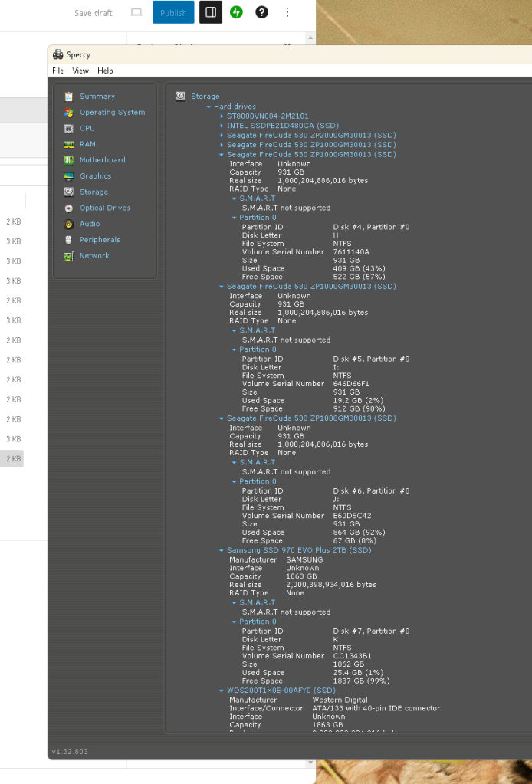The height and width of the screenshot is (784, 532).
Task: Click the value 'Disk #4, Partition #0'
Action: [x=372, y=227]
